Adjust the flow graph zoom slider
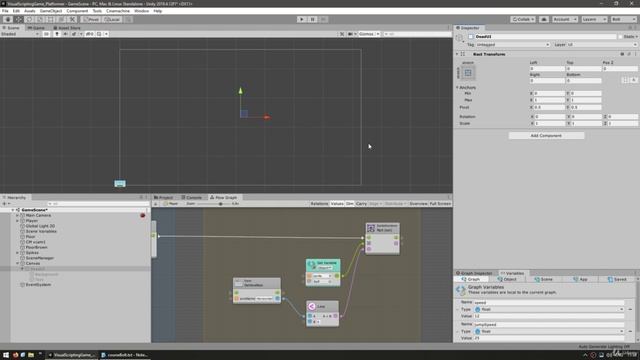 [220, 204]
